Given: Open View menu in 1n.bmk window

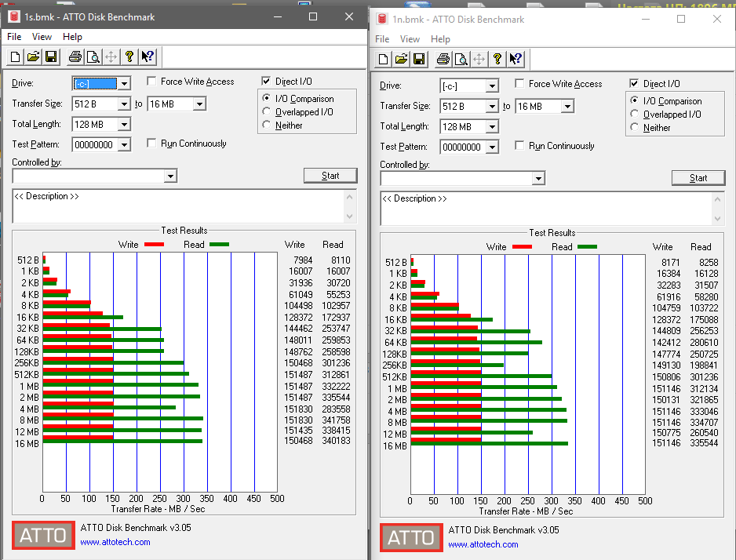Looking at the screenshot, I should [x=410, y=39].
